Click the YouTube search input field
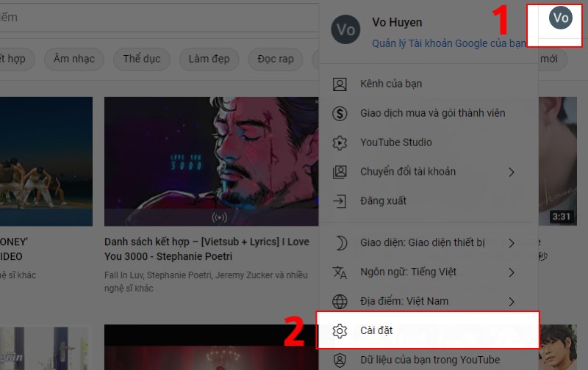 [x=159, y=17]
